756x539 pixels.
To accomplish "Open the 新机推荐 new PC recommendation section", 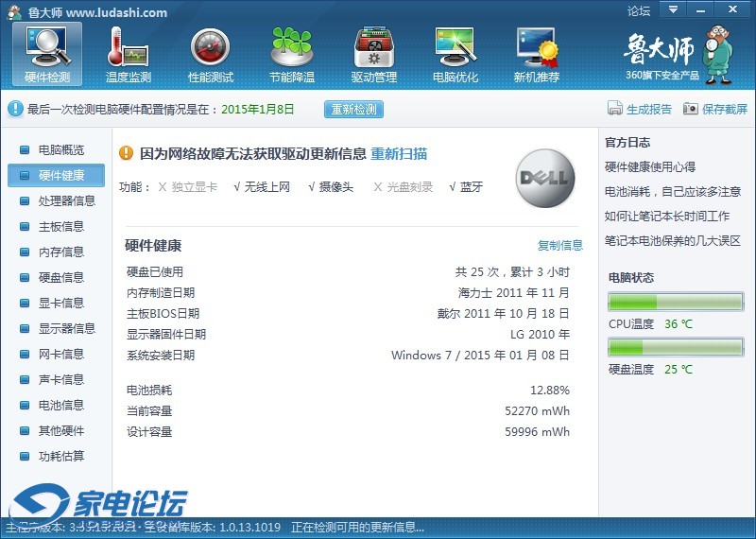I will tap(537, 54).
